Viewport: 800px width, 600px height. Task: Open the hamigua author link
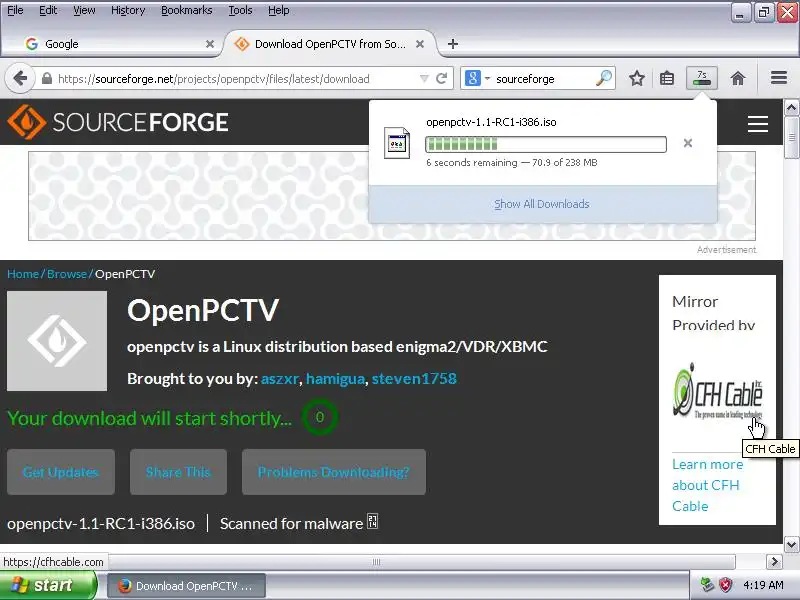coord(335,379)
